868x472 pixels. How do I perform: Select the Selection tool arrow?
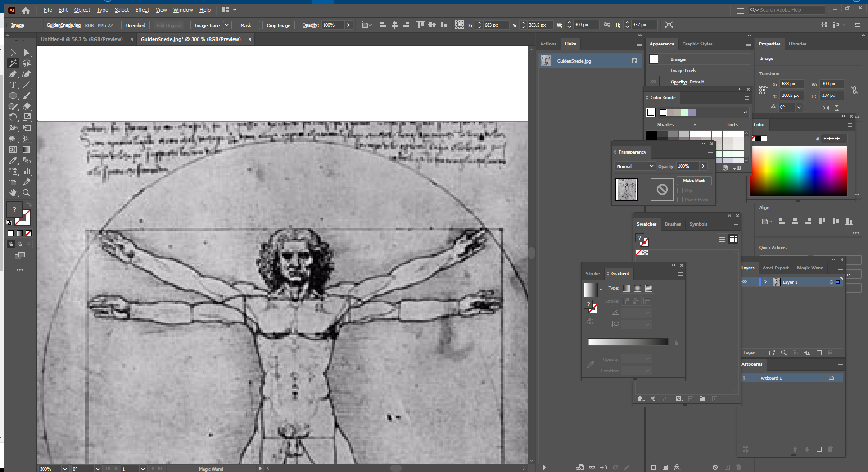(x=13, y=53)
